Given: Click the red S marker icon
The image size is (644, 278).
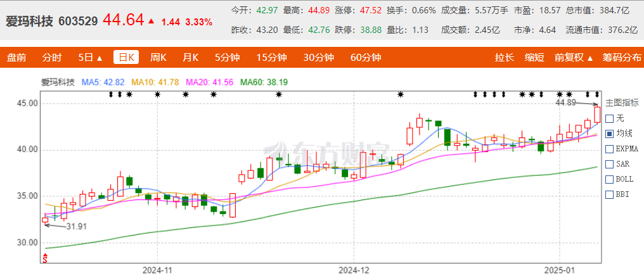Looking at the screenshot, I should pos(45,258).
